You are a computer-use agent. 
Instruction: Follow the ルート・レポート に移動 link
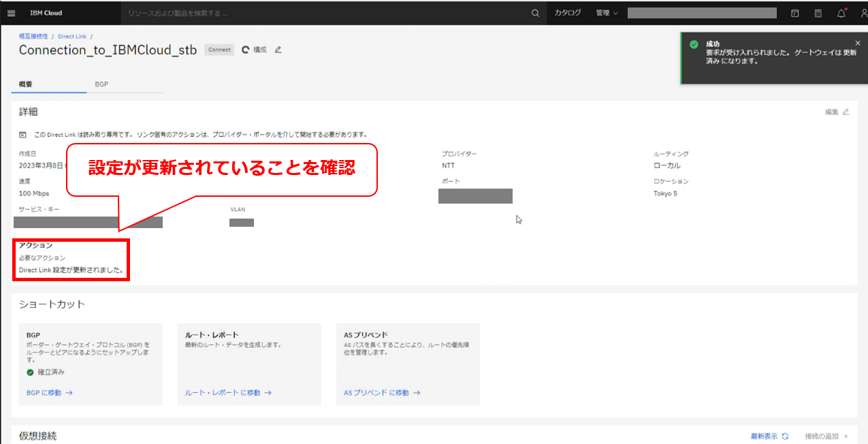tap(228, 393)
